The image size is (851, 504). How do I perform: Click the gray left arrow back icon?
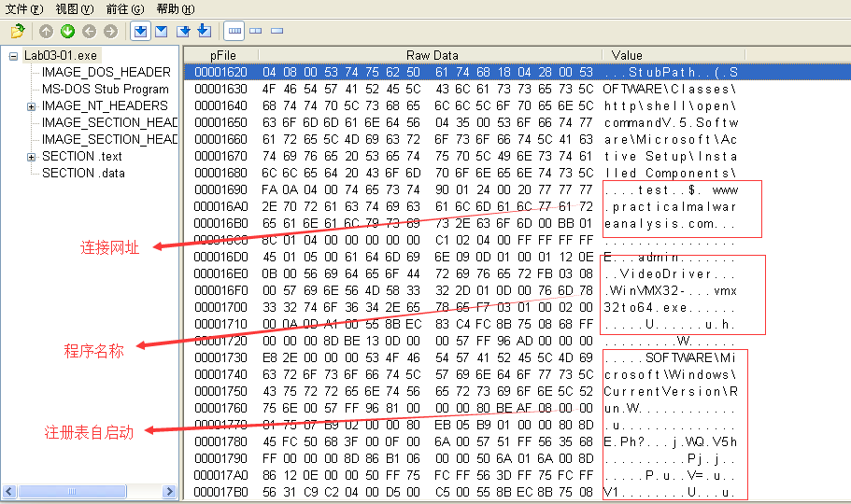pos(90,32)
